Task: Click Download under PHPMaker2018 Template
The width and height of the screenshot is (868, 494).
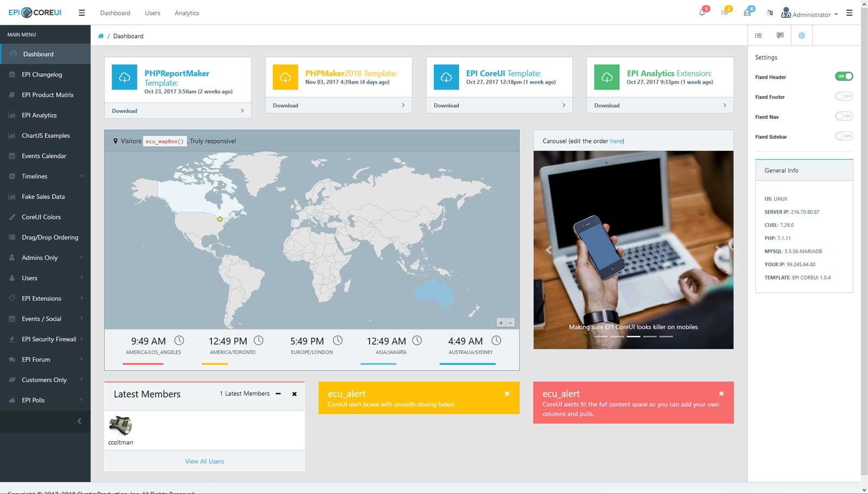Action: (339, 105)
